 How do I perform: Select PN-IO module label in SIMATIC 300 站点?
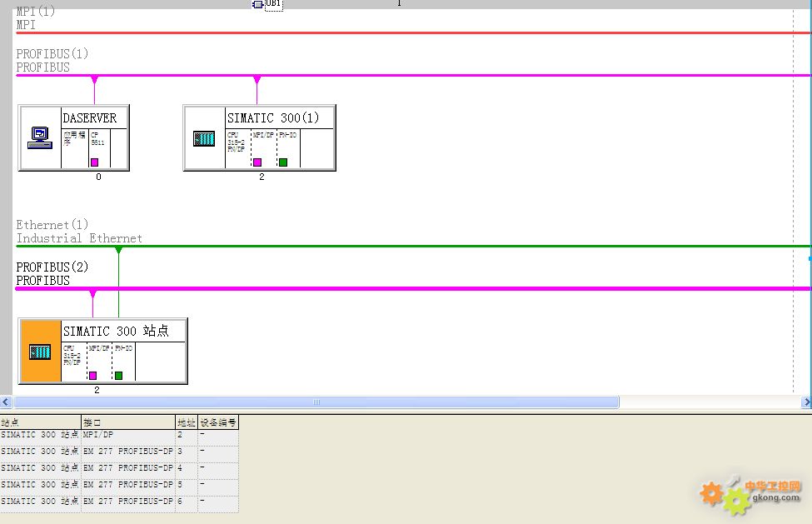click(x=124, y=348)
